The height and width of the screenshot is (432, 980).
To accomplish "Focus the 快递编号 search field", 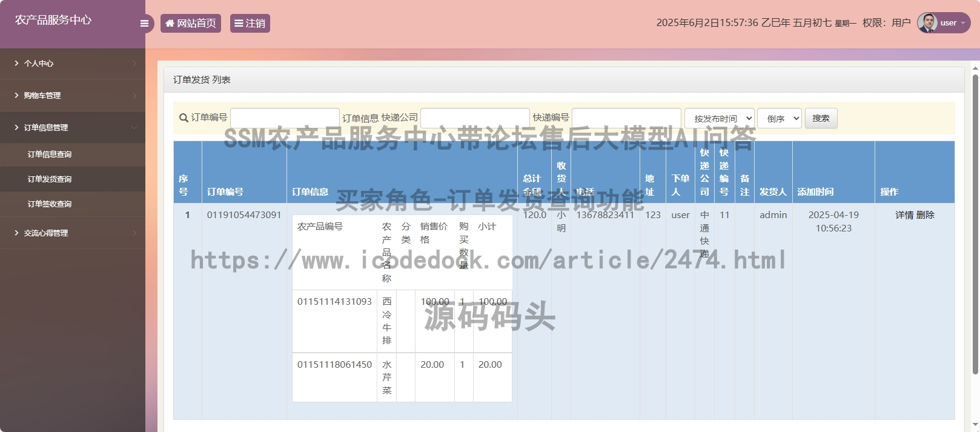I will click(626, 118).
